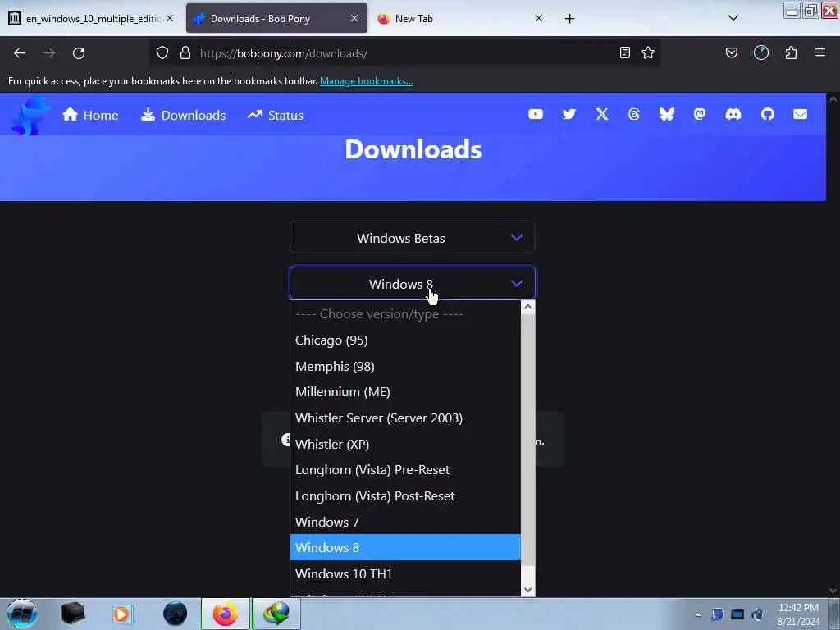Click the Windows Start orb

click(x=22, y=614)
